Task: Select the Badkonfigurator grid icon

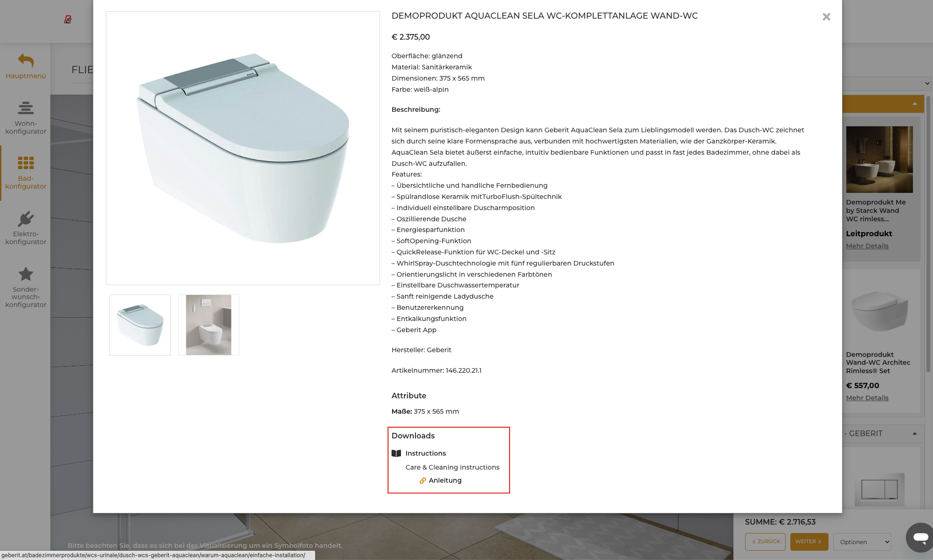Action: click(x=26, y=163)
